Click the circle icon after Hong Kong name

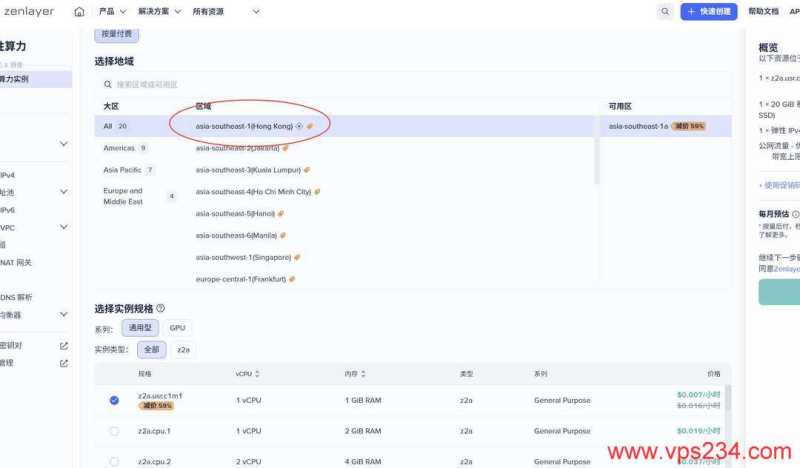[x=299, y=126]
